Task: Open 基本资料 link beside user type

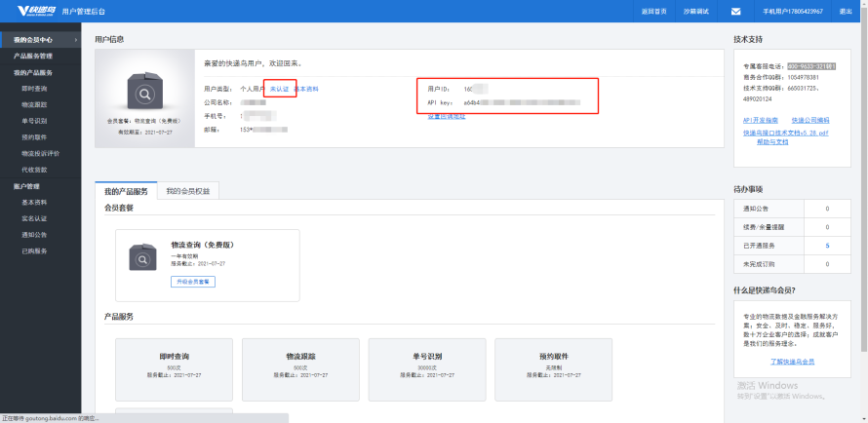Action: point(305,89)
